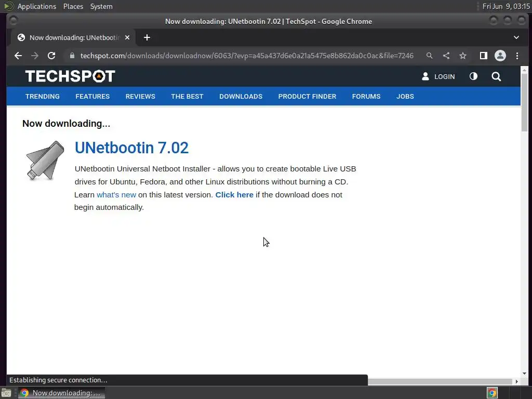The image size is (532, 399).
Task: Click the scrollbar up arrow
Action: (524, 70)
